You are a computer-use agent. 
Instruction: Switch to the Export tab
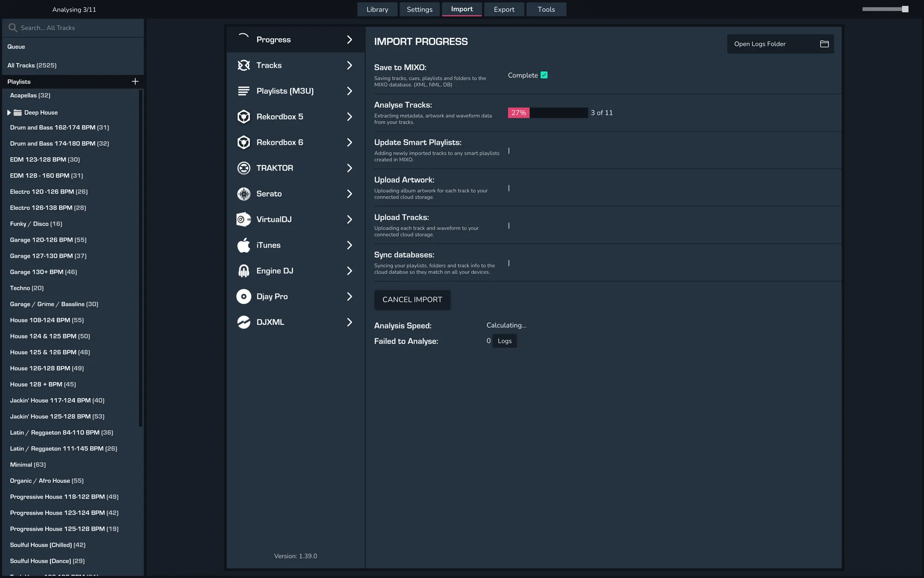504,9
